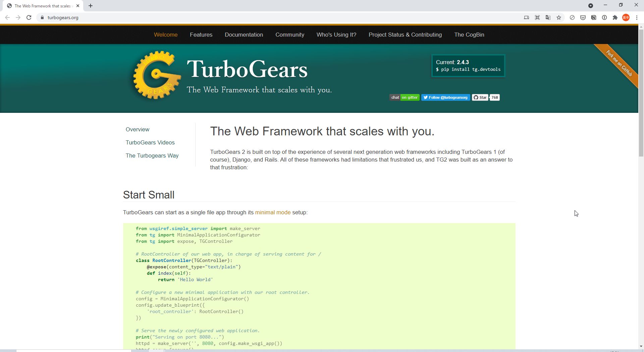
Task: Open TurboGears Videos in sidebar
Action: 150,142
